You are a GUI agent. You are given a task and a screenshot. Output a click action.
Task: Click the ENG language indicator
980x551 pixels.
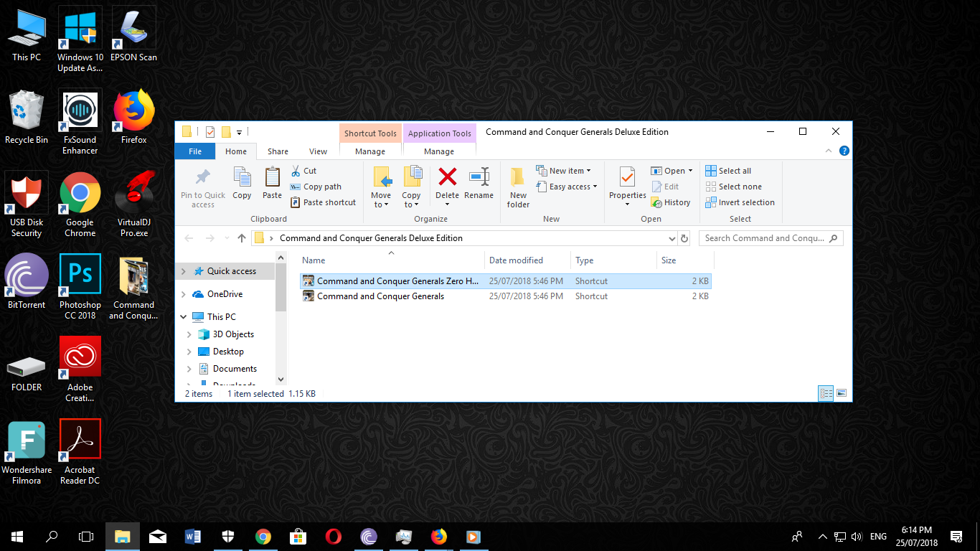click(878, 536)
